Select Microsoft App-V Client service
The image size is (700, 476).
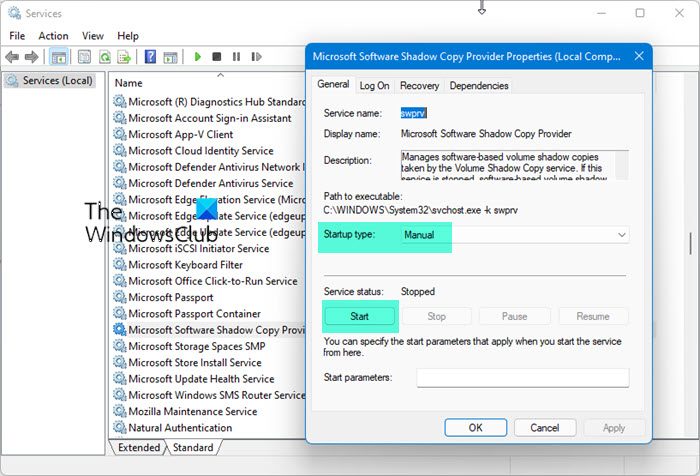pos(208,134)
